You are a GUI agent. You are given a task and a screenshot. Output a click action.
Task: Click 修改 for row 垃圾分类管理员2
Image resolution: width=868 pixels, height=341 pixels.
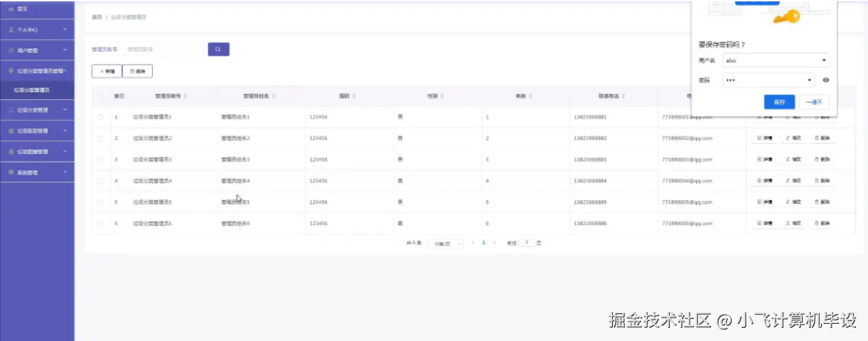click(x=793, y=138)
